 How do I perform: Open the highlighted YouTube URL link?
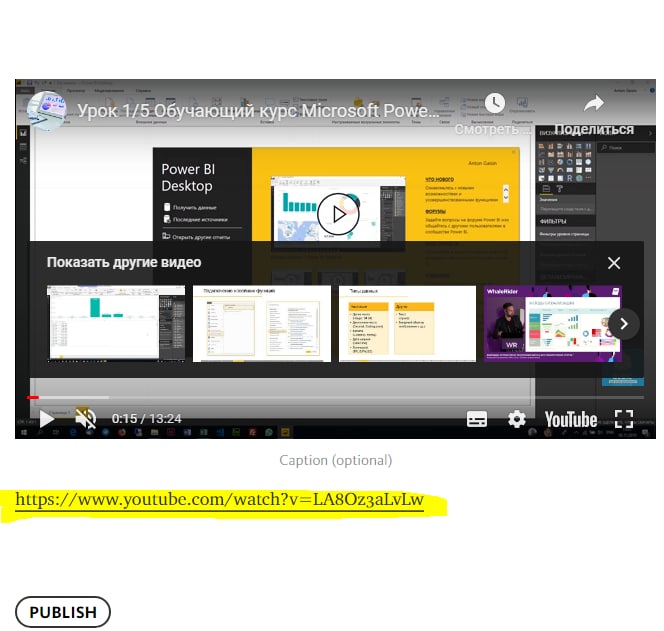[219, 500]
